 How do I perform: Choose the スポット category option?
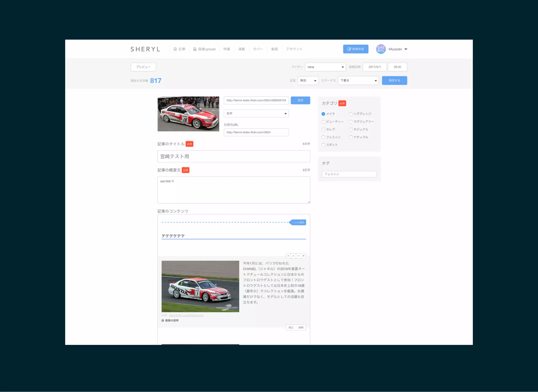(323, 145)
